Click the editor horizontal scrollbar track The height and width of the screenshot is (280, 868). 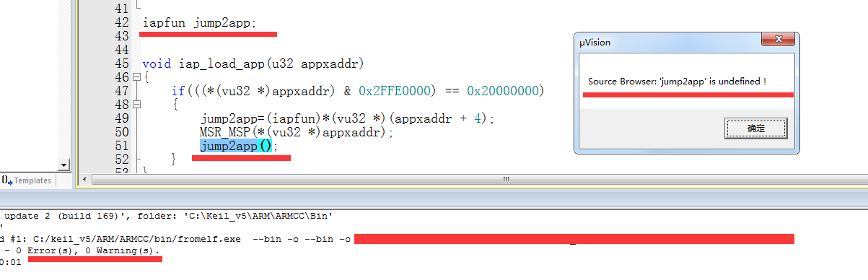click(x=476, y=180)
